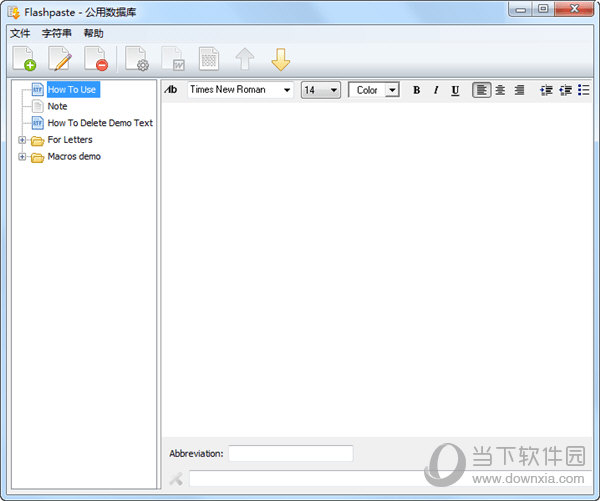Open the 字符串 menu
This screenshot has width=600, height=501.
tap(57, 33)
